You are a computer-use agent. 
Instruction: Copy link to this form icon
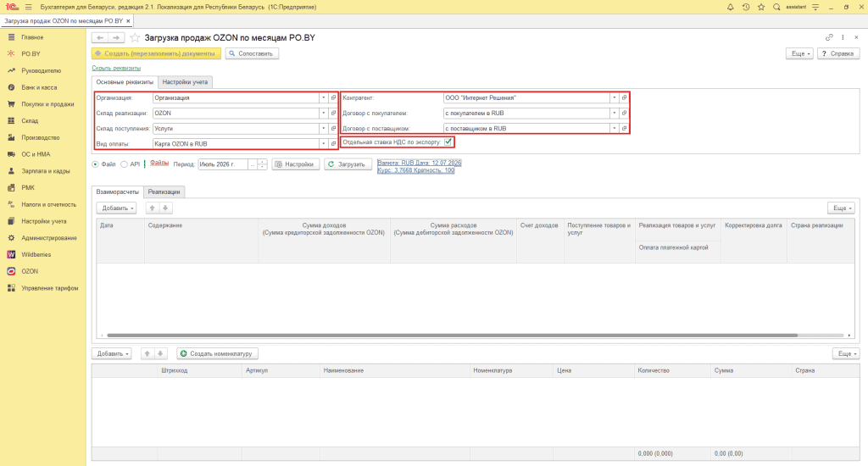click(x=829, y=37)
